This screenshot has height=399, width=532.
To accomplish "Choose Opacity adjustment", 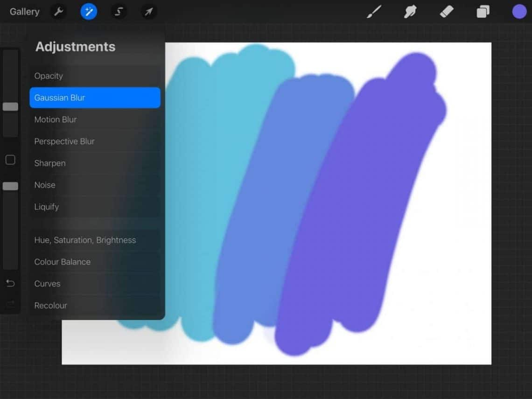I will click(95, 76).
